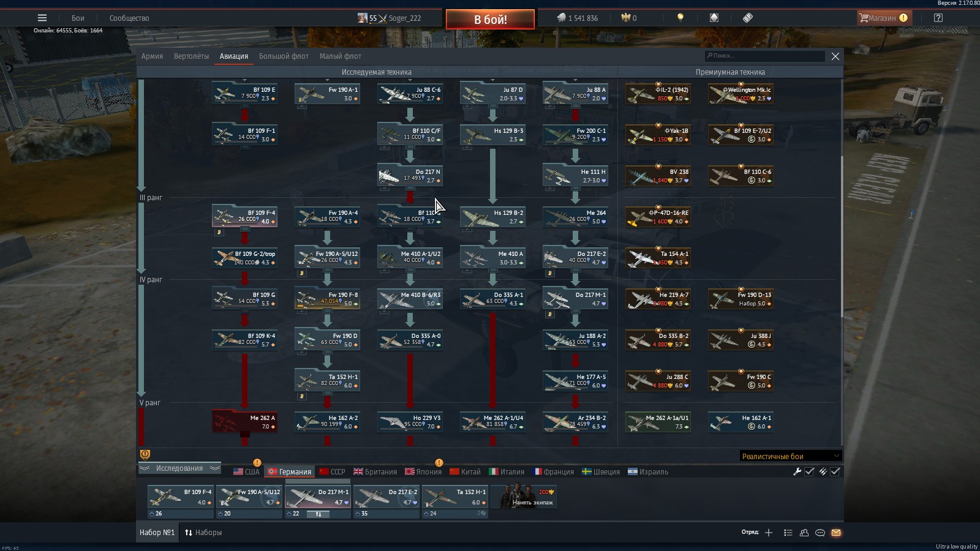
Task: Click the В бой! battle button
Action: tap(490, 20)
